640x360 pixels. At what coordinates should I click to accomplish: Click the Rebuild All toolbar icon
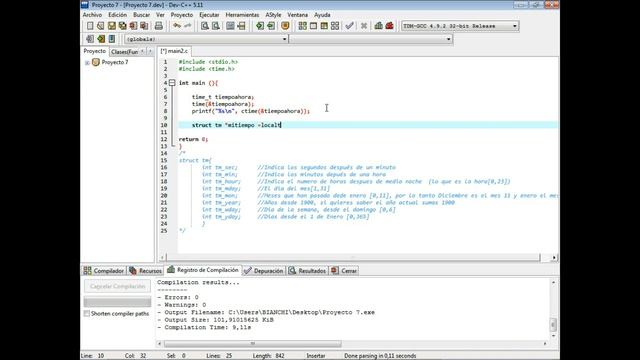click(335, 26)
